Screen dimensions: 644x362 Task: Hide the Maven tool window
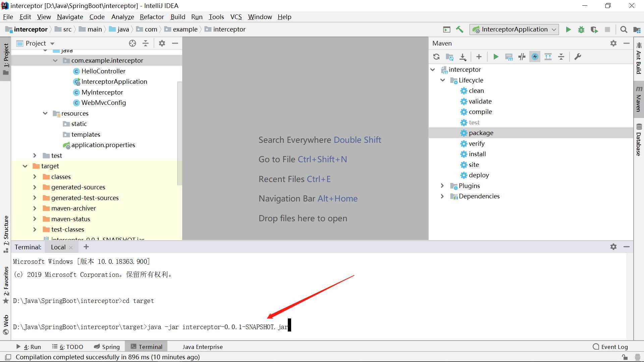(x=627, y=43)
